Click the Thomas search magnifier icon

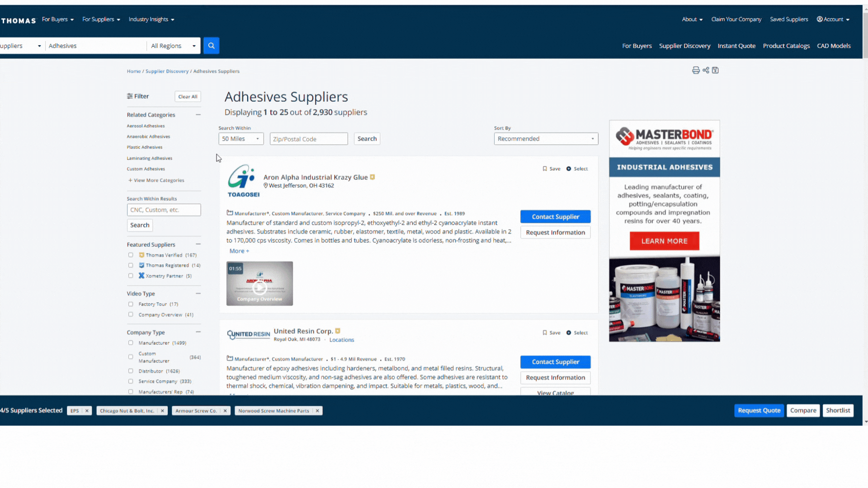[x=212, y=45]
